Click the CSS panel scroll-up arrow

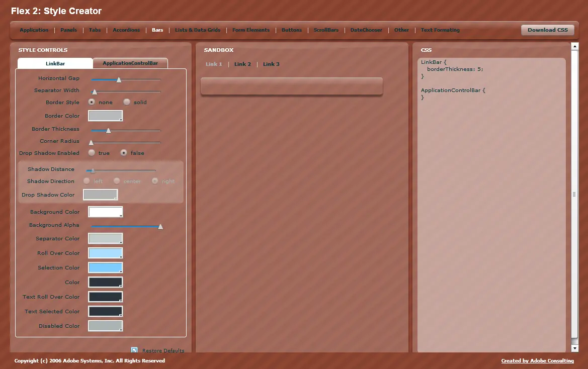574,46
